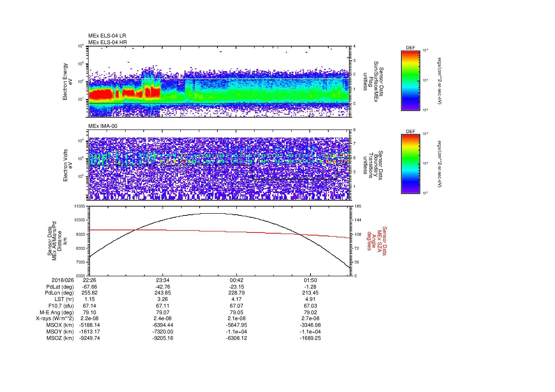555x392 pixels.
Task: Click the 'Boundary Transitions' axis label
Action: click(x=373, y=166)
